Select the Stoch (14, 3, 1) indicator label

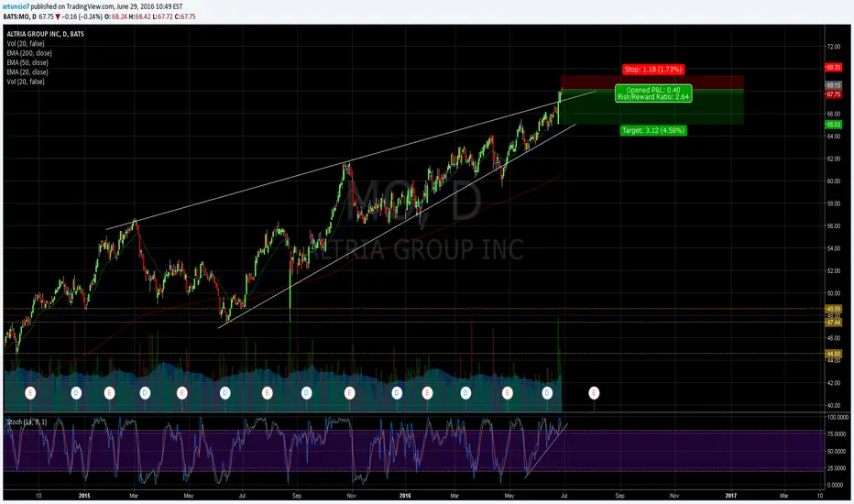pos(27,422)
